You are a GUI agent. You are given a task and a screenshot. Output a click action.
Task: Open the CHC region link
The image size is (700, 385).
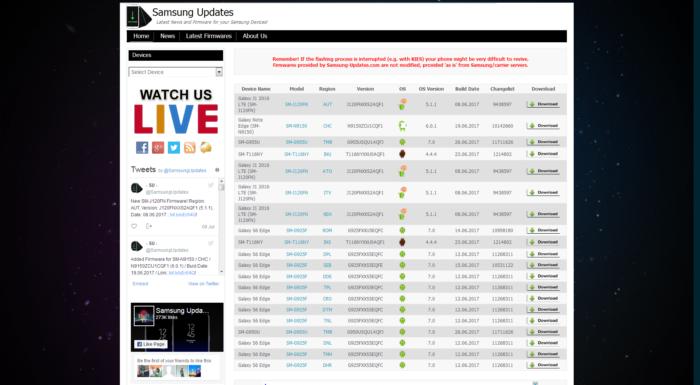tap(327, 126)
